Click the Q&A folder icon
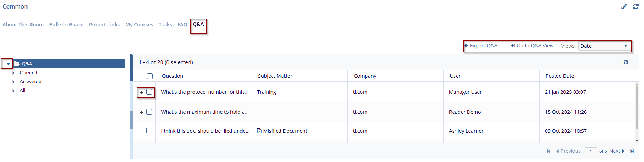This screenshot has height=162, width=644. pyautogui.click(x=17, y=64)
